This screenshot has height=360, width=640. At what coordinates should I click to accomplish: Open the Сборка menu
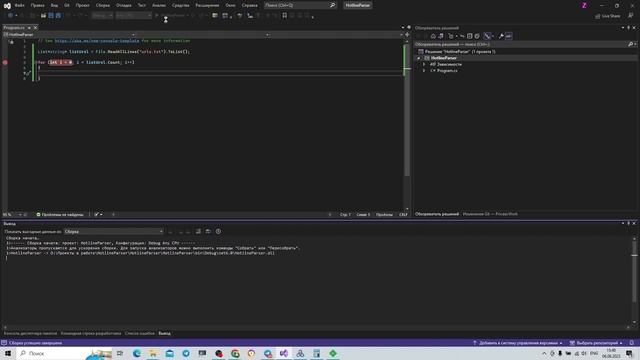pos(102,5)
